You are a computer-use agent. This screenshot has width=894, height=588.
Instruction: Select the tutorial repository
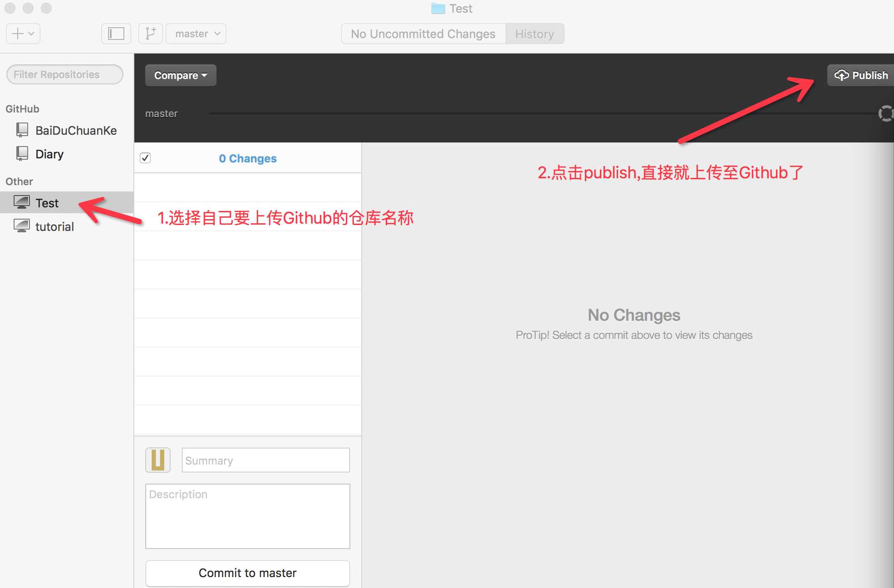pos(67,226)
